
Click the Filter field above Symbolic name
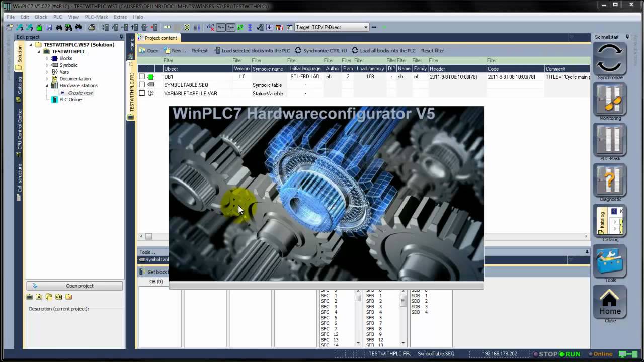[x=269, y=61]
